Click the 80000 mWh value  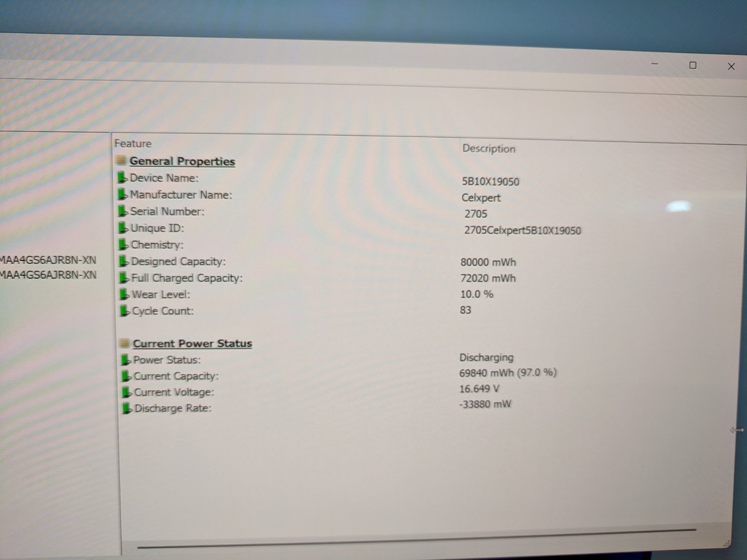coord(488,262)
